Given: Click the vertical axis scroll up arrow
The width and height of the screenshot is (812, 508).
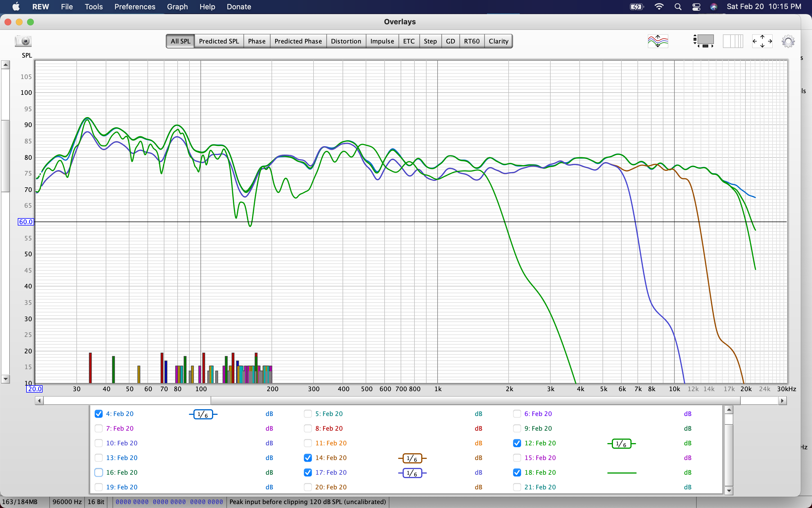Looking at the screenshot, I should click(x=5, y=65).
